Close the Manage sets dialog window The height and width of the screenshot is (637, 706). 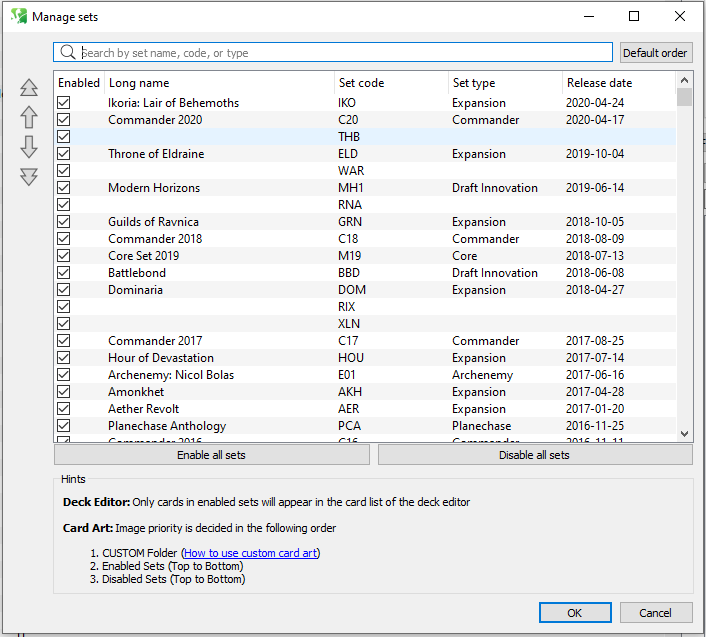coord(679,16)
